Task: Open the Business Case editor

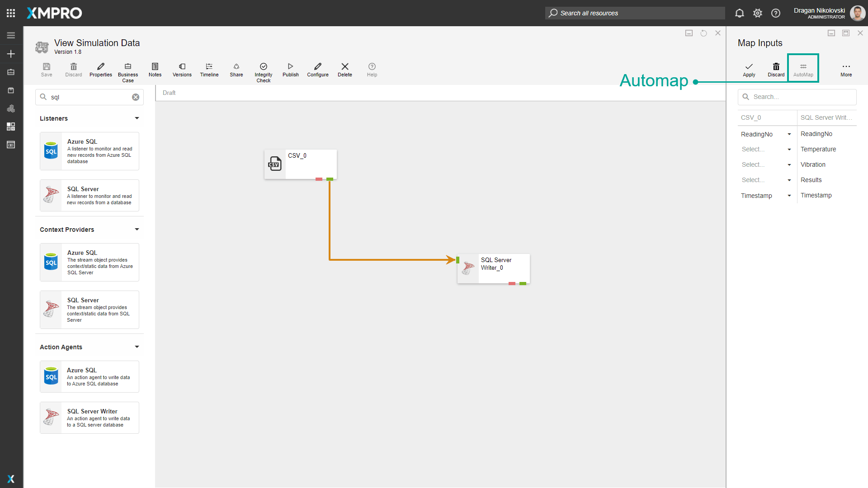Action: [x=128, y=72]
